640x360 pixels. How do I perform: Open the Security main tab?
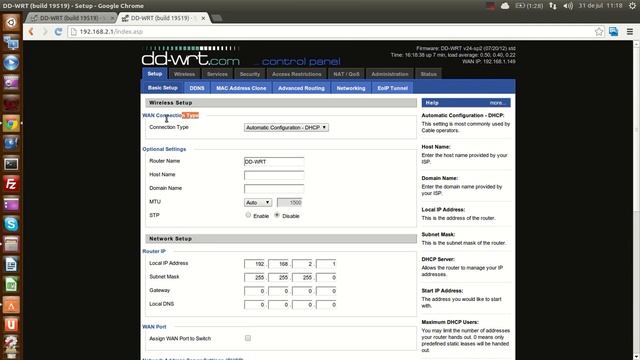250,74
